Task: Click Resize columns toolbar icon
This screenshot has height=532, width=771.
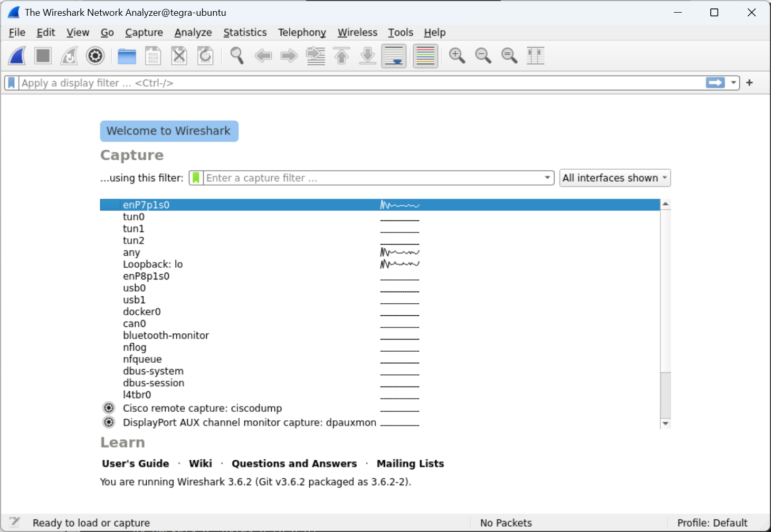Action: click(x=536, y=55)
